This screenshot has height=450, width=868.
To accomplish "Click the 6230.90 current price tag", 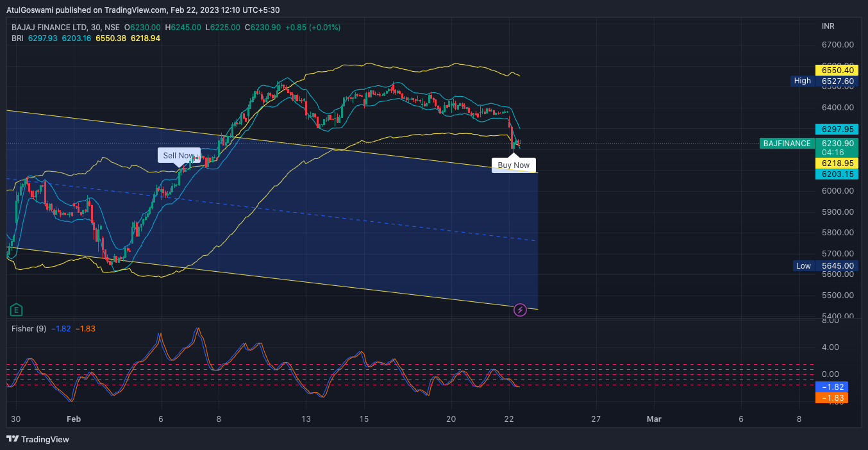I will coord(836,144).
